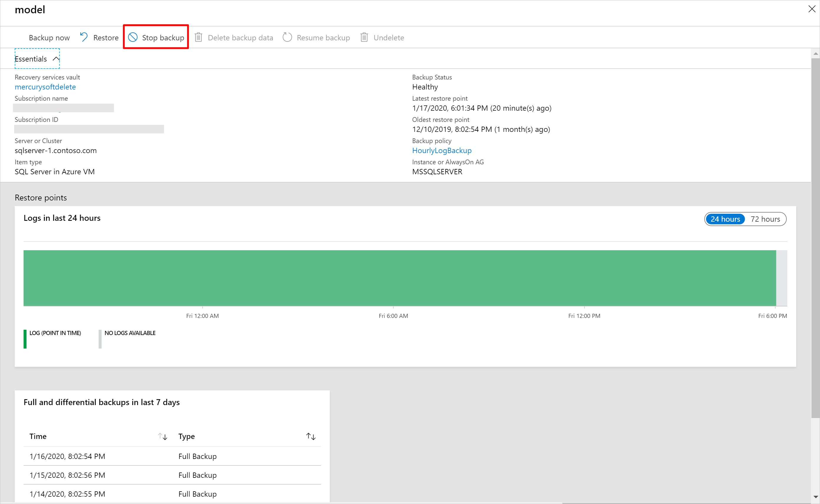Click the Resume backup icon
This screenshot has height=504, width=820.
pos(288,37)
